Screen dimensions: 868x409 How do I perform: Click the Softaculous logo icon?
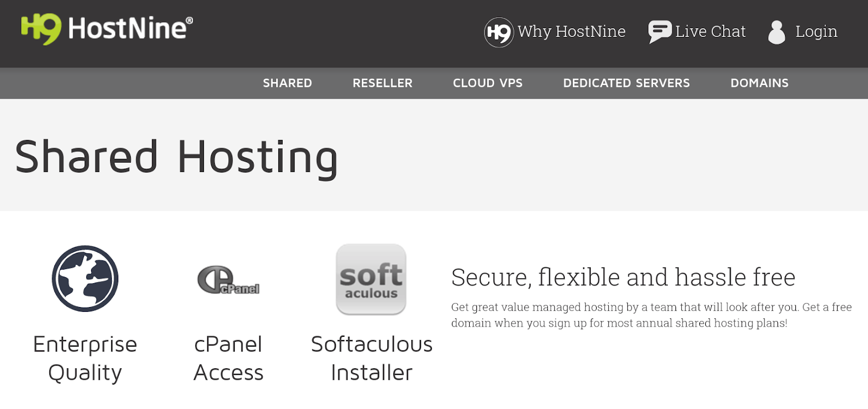click(x=371, y=279)
